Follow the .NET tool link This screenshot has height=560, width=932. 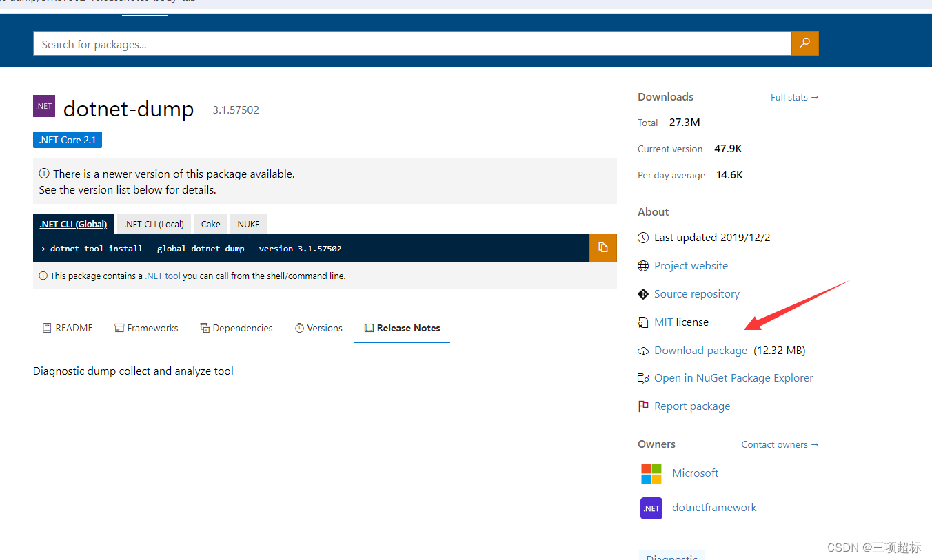[163, 276]
